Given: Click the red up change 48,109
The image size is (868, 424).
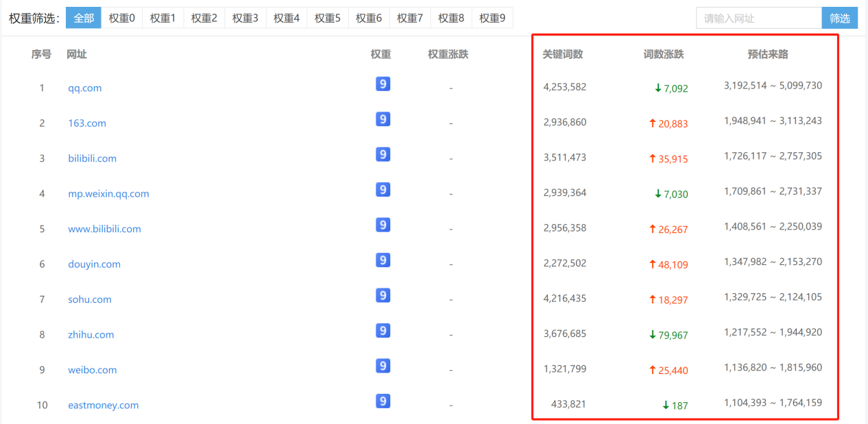Looking at the screenshot, I should [668, 265].
